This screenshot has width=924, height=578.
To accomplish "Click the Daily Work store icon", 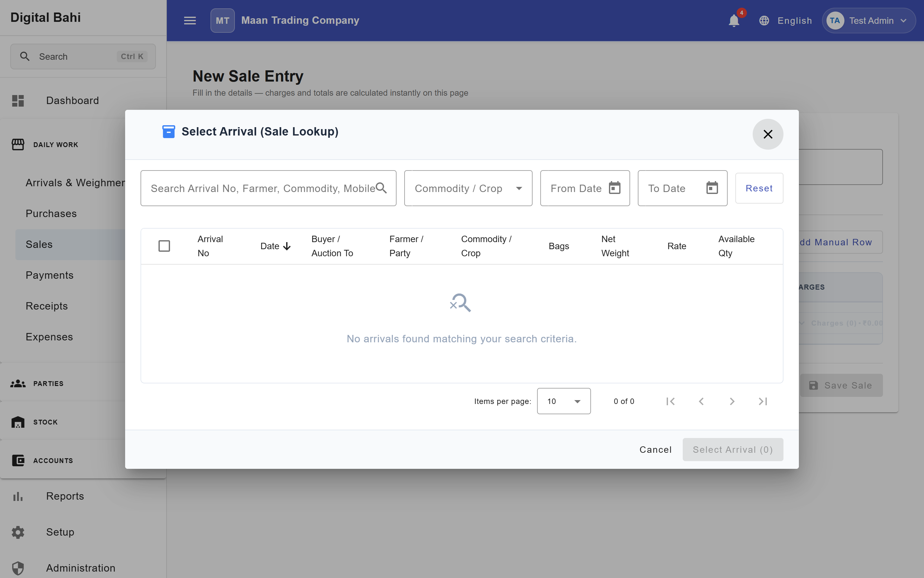I will pos(18,144).
